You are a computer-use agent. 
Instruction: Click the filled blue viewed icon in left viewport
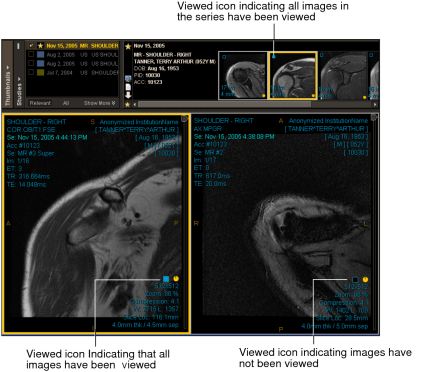click(x=166, y=279)
